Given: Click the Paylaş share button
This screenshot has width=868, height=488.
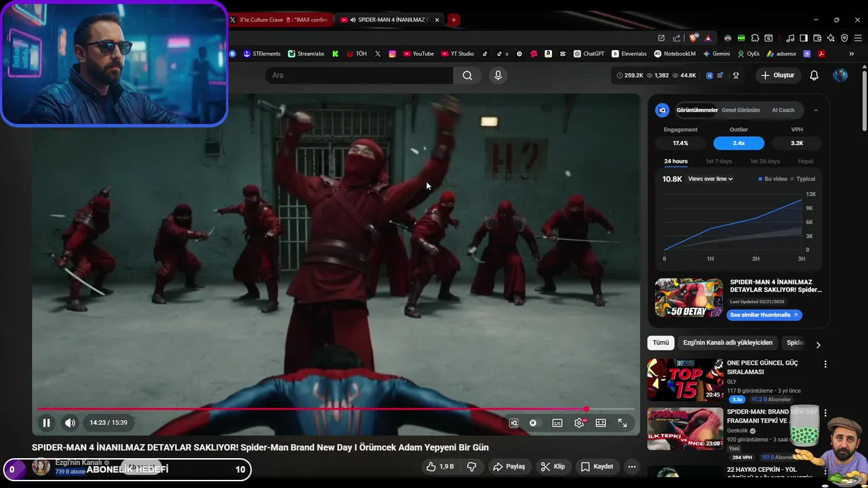Looking at the screenshot, I should coord(509,466).
